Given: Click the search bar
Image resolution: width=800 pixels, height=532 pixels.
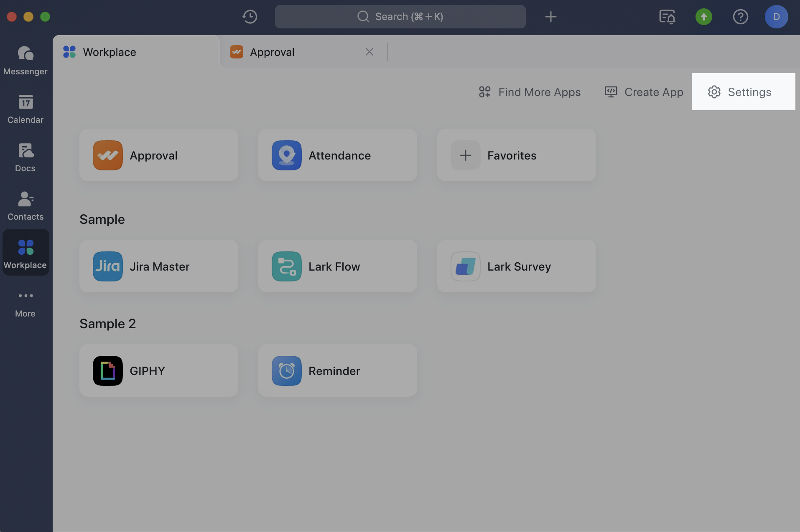Looking at the screenshot, I should pyautogui.click(x=400, y=17).
